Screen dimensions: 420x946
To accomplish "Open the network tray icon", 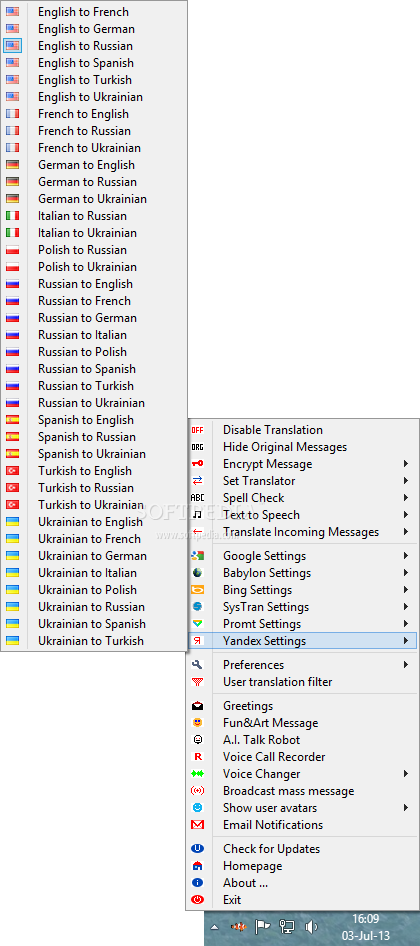I will [287, 926].
